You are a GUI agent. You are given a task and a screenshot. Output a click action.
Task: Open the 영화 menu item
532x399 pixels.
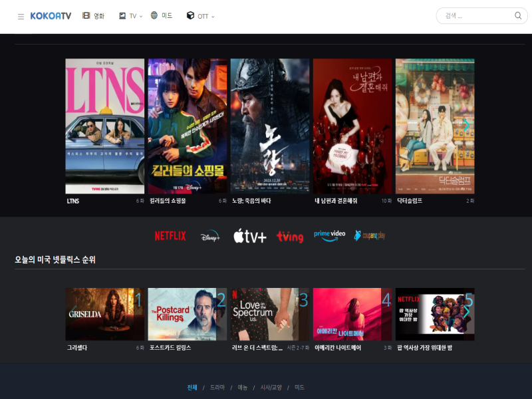point(94,16)
